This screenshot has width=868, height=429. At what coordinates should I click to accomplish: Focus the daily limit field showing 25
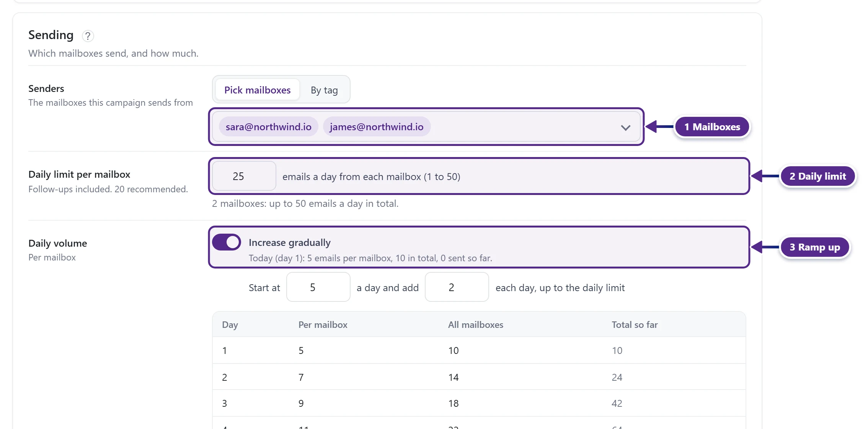(x=244, y=176)
